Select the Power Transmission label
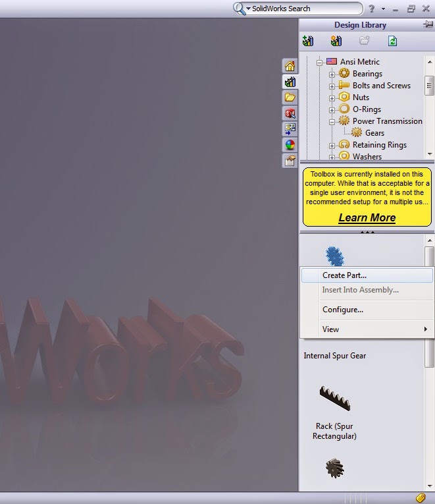The image size is (435, 504). (388, 121)
